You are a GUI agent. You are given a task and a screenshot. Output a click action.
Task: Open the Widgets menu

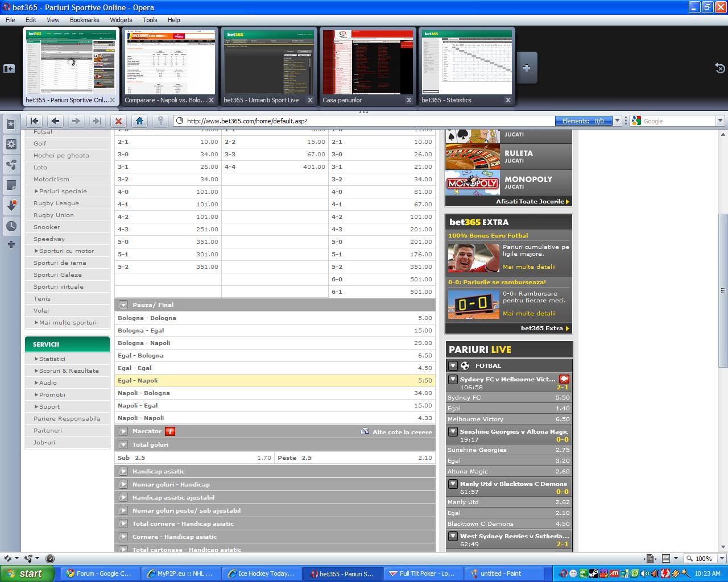(121, 20)
